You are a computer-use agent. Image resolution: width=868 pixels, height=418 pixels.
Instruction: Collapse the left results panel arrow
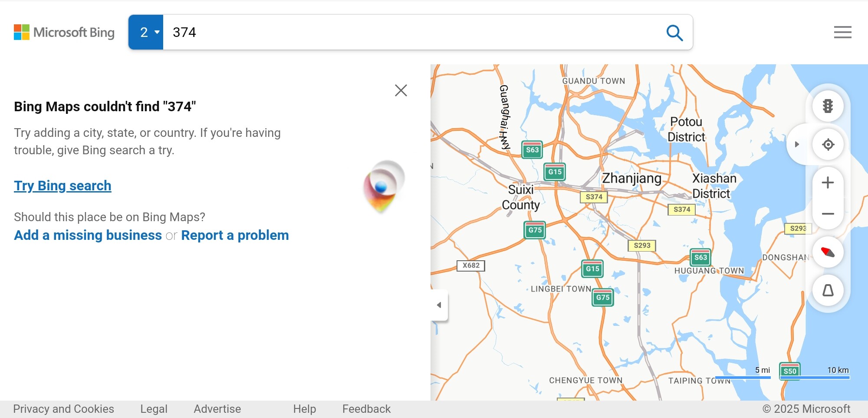pos(439,305)
